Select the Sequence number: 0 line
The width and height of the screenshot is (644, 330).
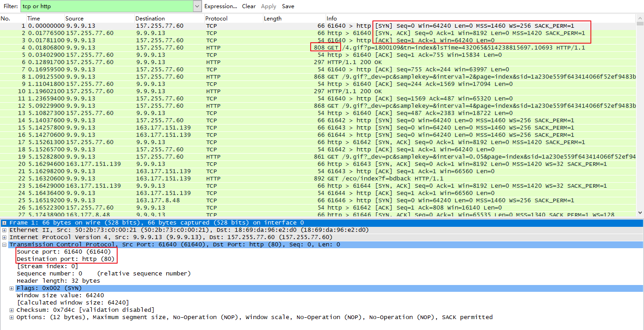tap(104, 274)
